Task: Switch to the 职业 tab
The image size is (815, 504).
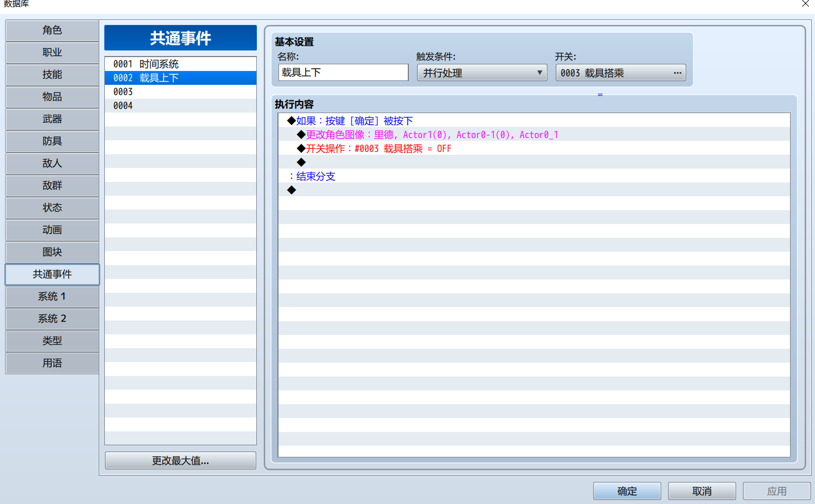Action: coord(52,53)
